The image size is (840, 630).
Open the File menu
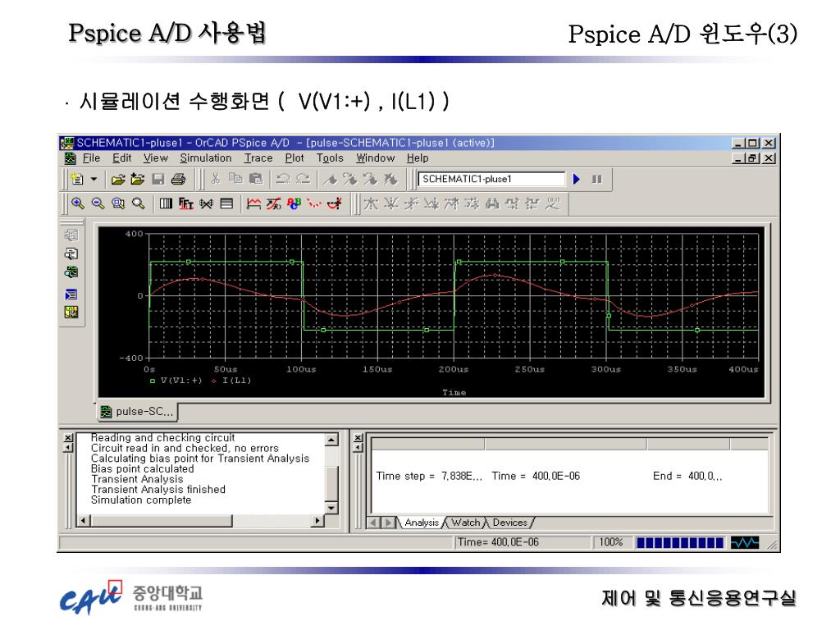point(91,158)
